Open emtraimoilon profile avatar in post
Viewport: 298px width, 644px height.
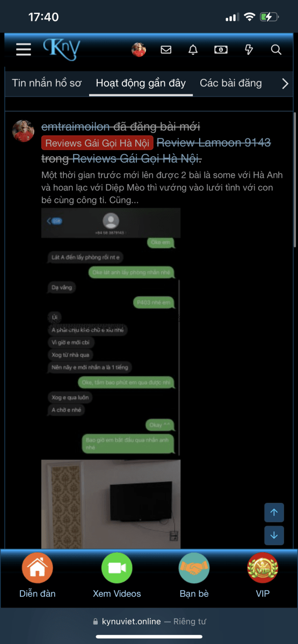coord(24,131)
